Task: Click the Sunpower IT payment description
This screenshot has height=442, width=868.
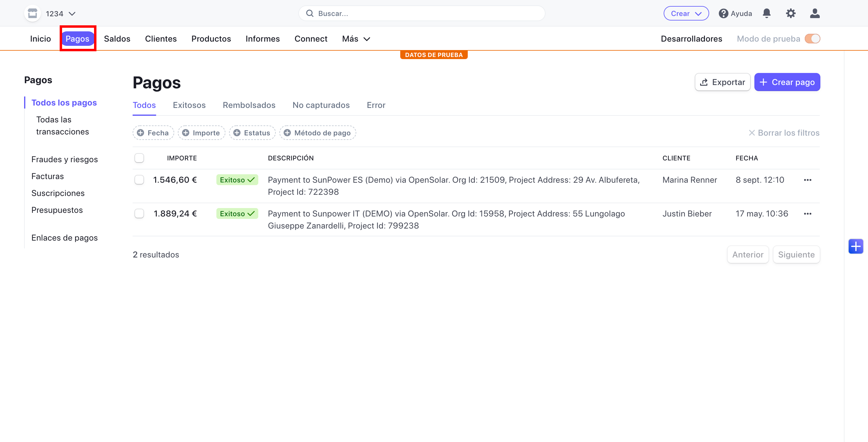Action: click(x=446, y=219)
